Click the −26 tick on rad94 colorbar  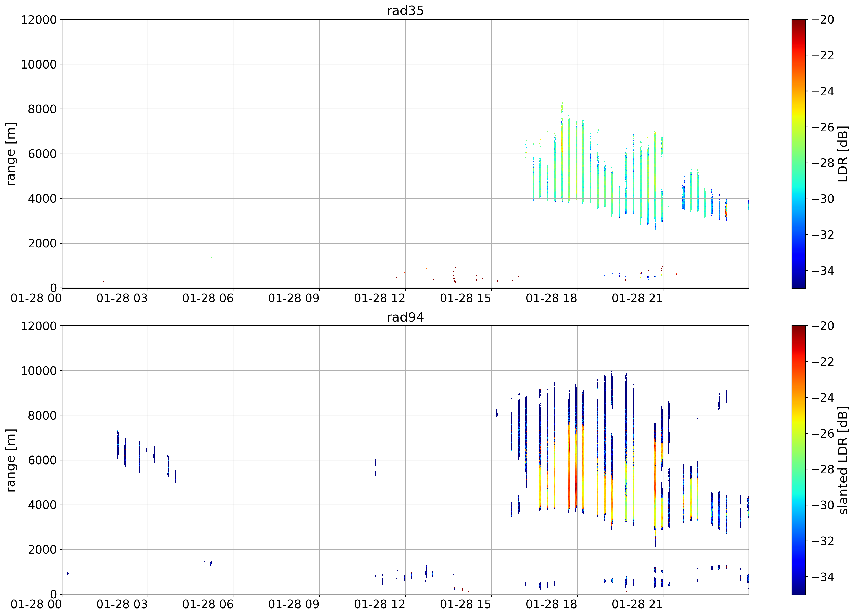point(823,434)
